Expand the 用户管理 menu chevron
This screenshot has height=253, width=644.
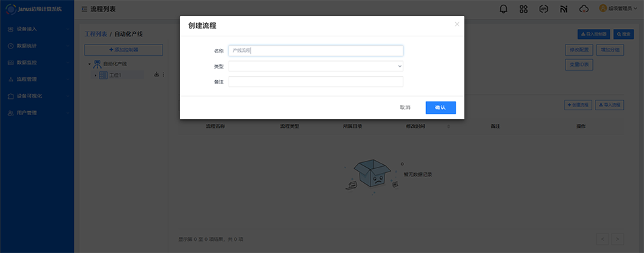(x=67, y=113)
